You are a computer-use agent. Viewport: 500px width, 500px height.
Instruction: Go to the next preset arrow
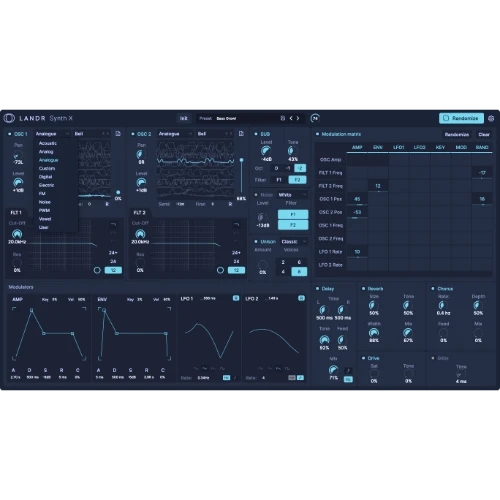298,118
